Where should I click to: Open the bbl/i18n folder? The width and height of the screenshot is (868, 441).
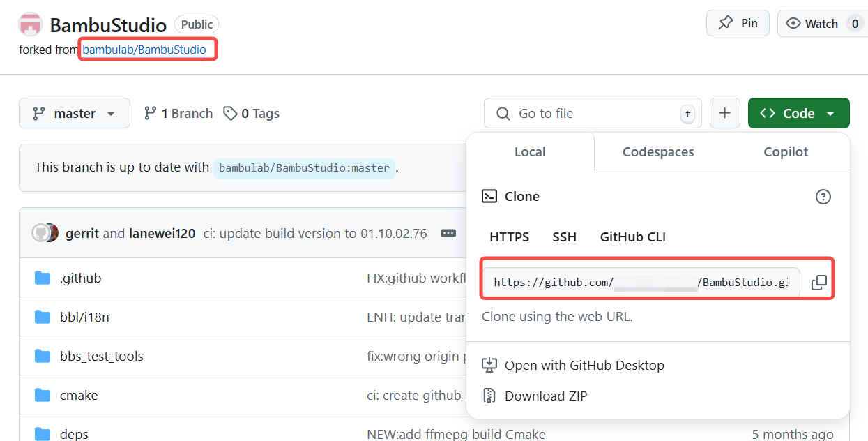(84, 317)
